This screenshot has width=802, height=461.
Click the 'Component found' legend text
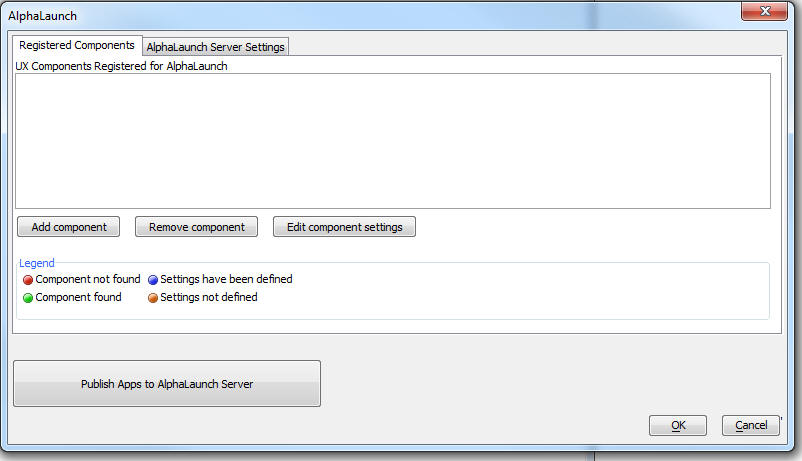click(78, 297)
